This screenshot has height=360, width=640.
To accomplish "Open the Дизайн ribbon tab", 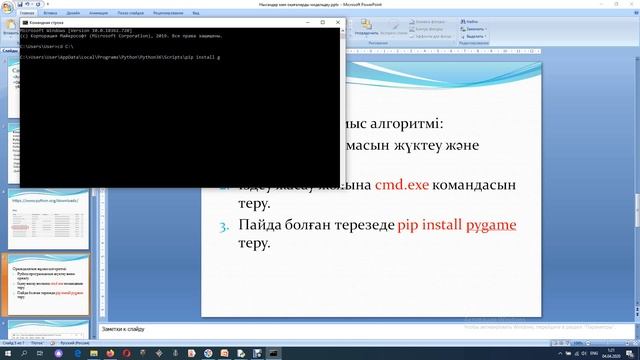I will coord(73,13).
